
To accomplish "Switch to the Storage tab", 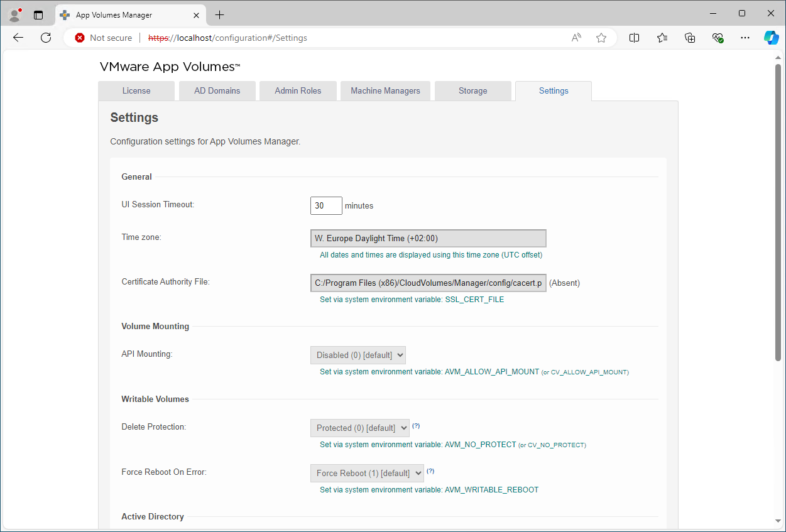I will click(x=472, y=90).
